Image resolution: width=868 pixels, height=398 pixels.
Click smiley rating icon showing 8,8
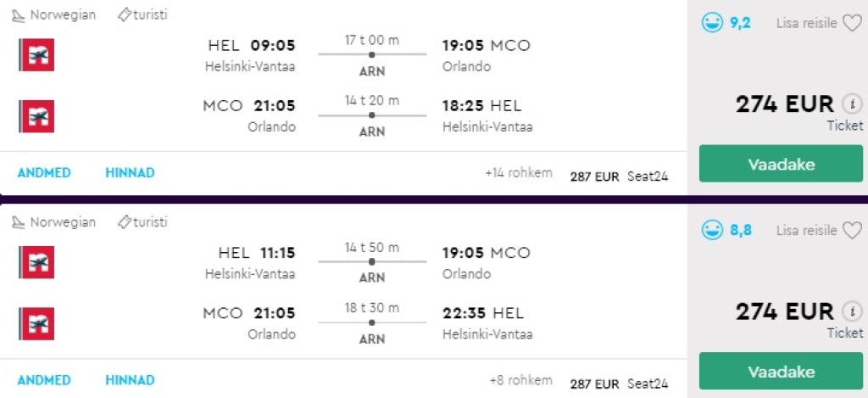[x=712, y=230]
